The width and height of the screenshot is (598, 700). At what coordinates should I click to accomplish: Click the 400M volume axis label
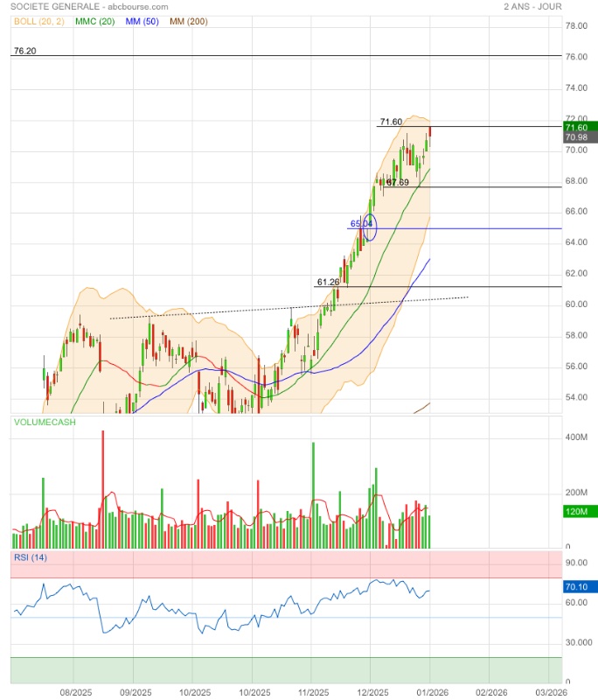(x=576, y=437)
